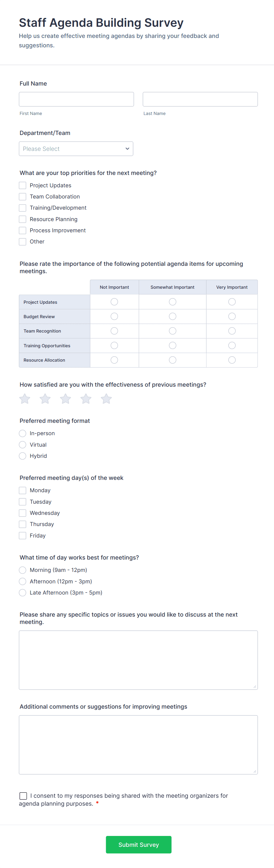The image size is (274, 868).
Task: Enable the Training/Development priority option
Action: click(x=22, y=208)
